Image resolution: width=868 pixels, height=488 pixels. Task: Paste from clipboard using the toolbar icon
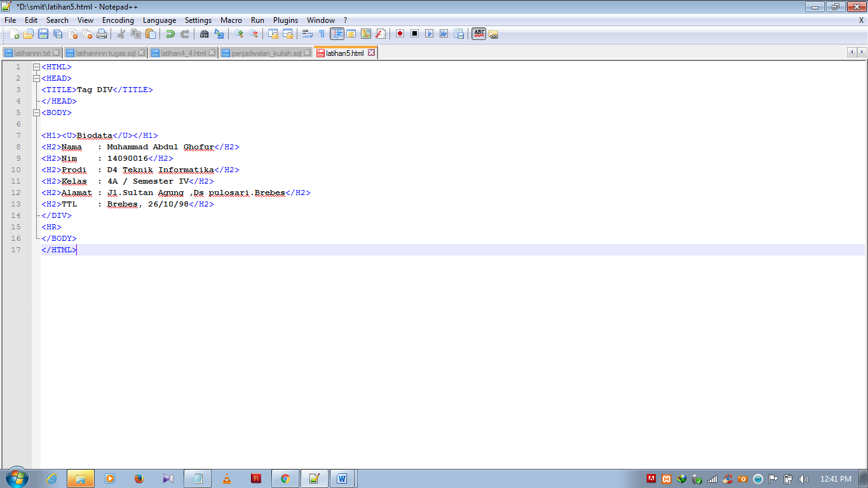point(151,34)
